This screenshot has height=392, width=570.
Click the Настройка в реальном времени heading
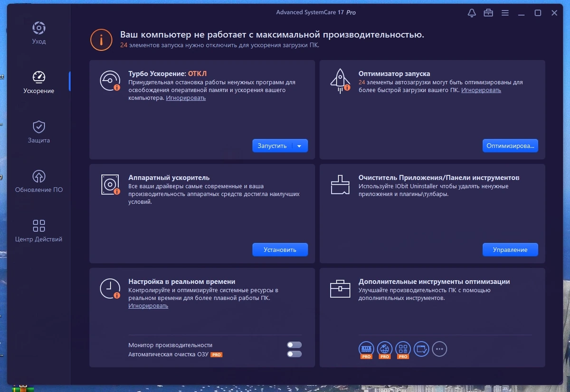[182, 282]
